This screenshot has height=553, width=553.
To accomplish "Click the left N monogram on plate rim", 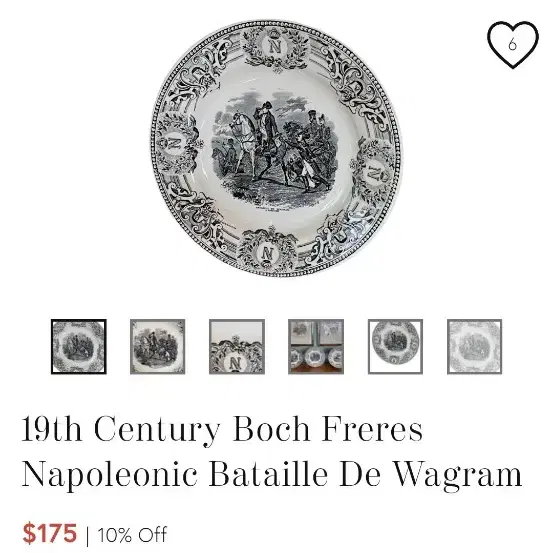I will [175, 143].
